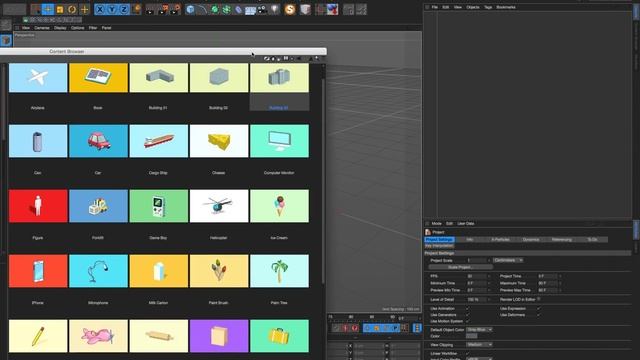Switch to the Info tab in Attributes
Image resolution: width=640 pixels, height=360 pixels.
(470, 240)
